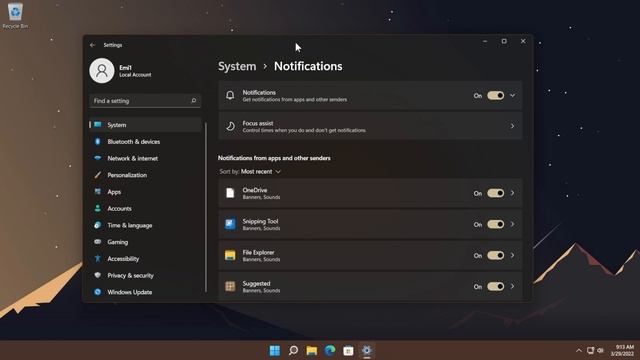Click the OneDrive row label
This screenshot has height=360, width=640.
click(x=261, y=193)
